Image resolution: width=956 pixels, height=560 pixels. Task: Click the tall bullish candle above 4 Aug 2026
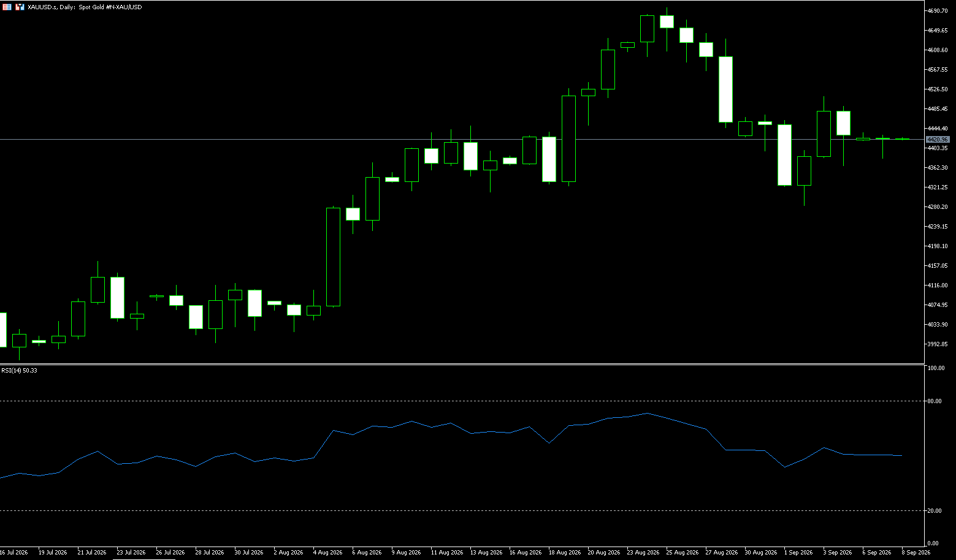(333, 257)
